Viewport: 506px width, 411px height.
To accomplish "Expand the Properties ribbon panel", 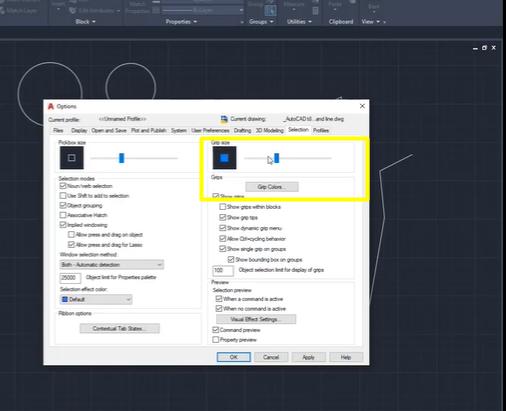I will (x=181, y=22).
